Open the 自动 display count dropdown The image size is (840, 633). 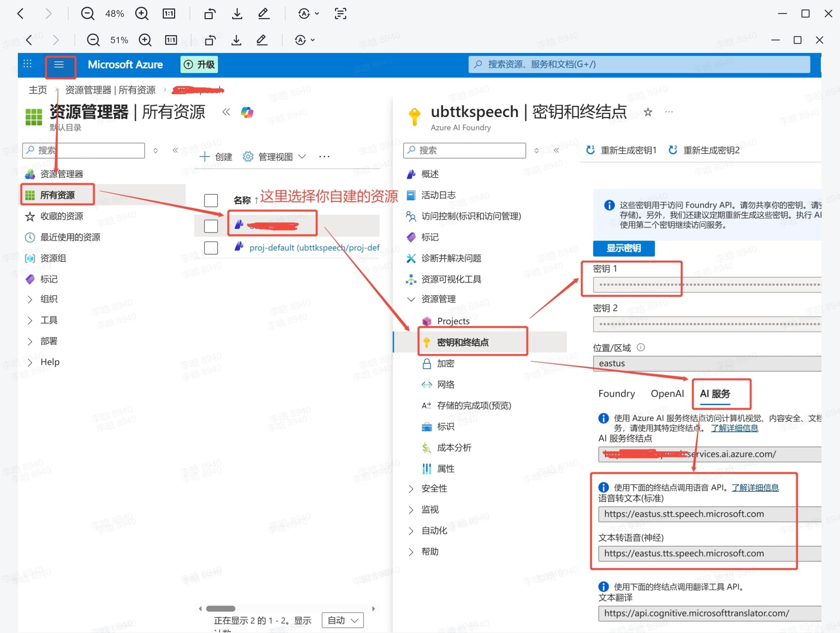point(343,620)
